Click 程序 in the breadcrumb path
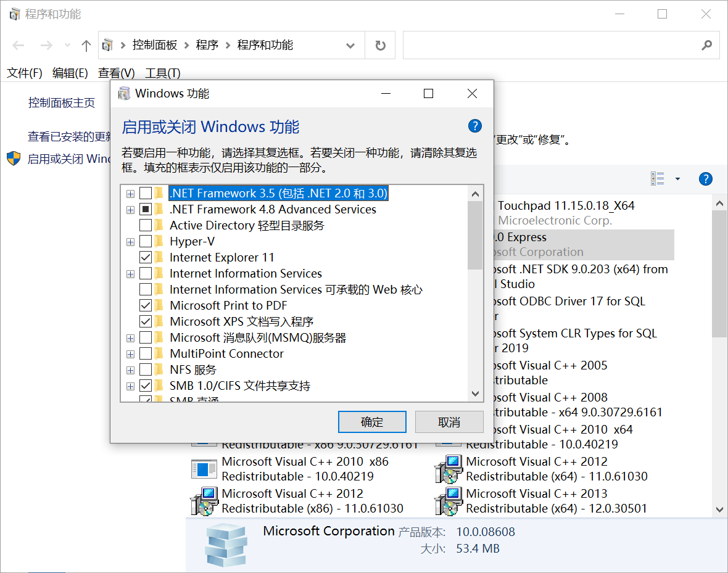The height and width of the screenshot is (573, 728). pyautogui.click(x=207, y=45)
